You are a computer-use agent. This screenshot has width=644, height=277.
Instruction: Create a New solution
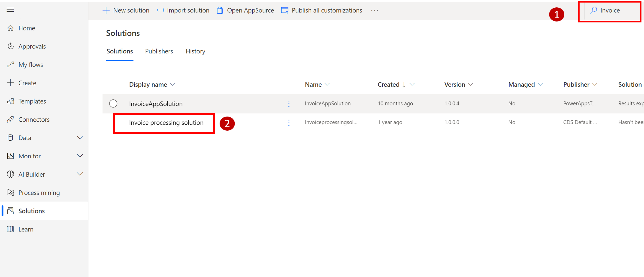coord(126,10)
